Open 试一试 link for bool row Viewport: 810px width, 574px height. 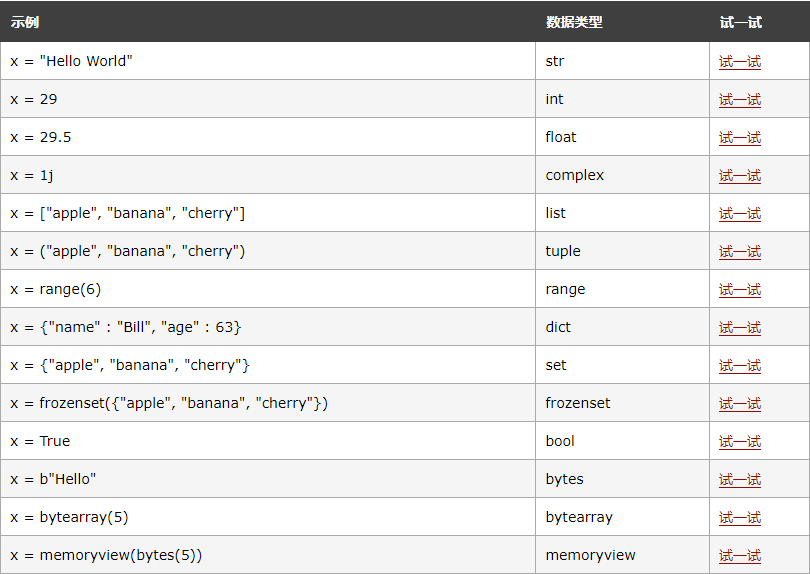pyautogui.click(x=739, y=441)
